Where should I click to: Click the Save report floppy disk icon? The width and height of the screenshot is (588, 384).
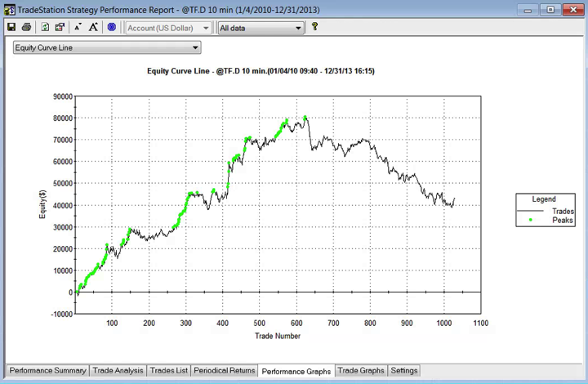pos(11,27)
